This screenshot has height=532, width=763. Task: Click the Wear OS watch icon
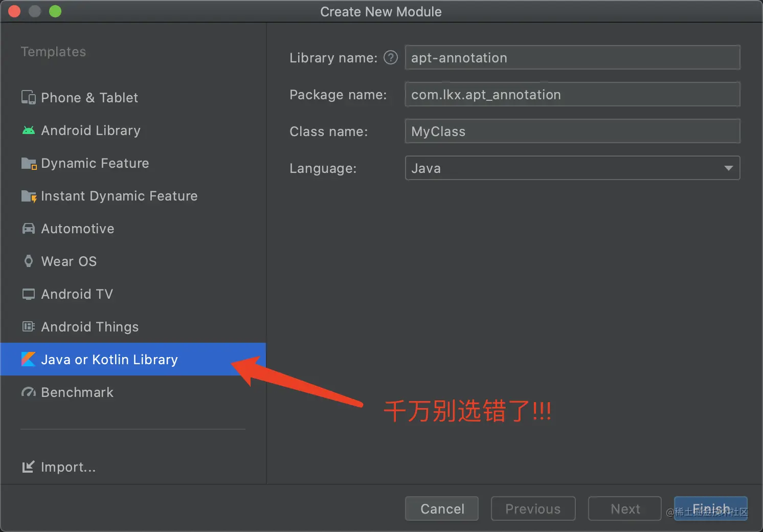tap(29, 261)
